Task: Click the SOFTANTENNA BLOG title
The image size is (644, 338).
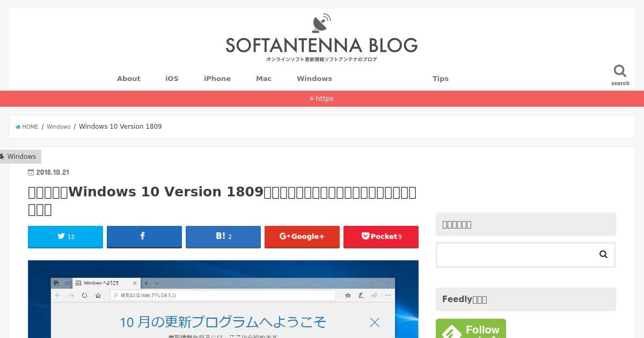Action: (x=321, y=45)
